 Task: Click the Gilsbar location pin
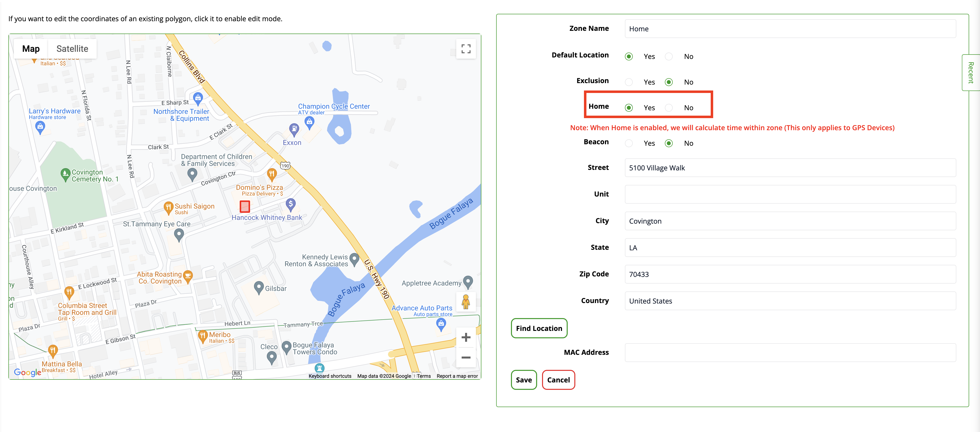pyautogui.click(x=259, y=288)
